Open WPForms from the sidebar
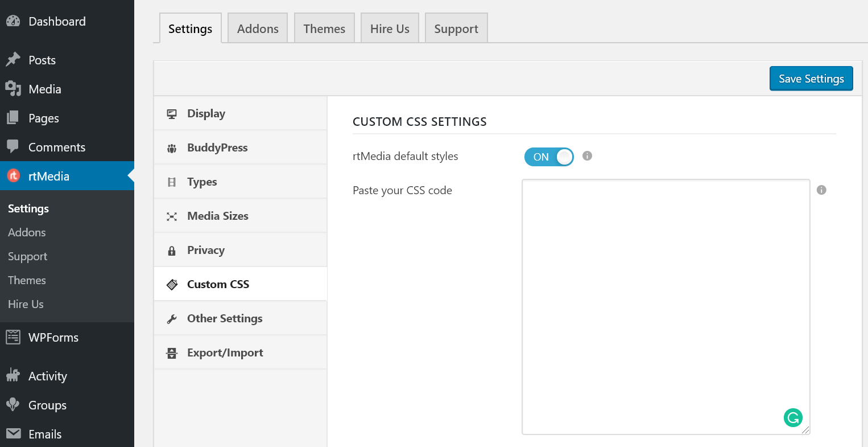The height and width of the screenshot is (447, 868). (x=53, y=337)
